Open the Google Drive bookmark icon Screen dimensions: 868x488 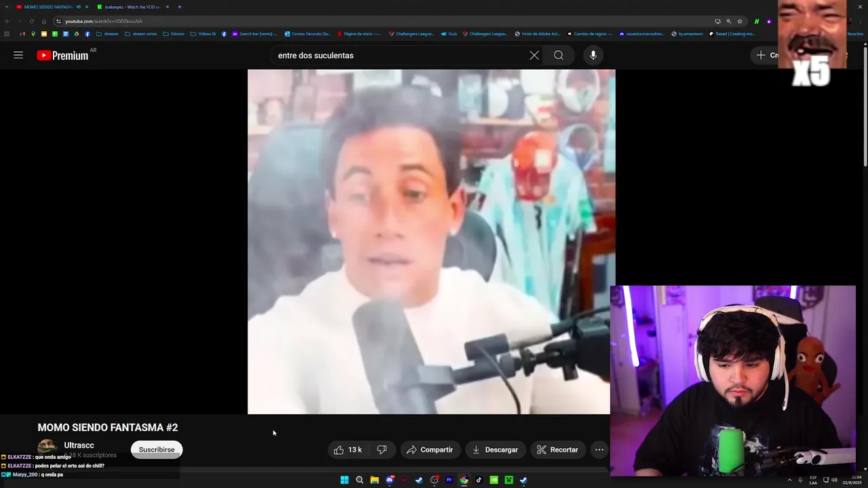(x=77, y=34)
